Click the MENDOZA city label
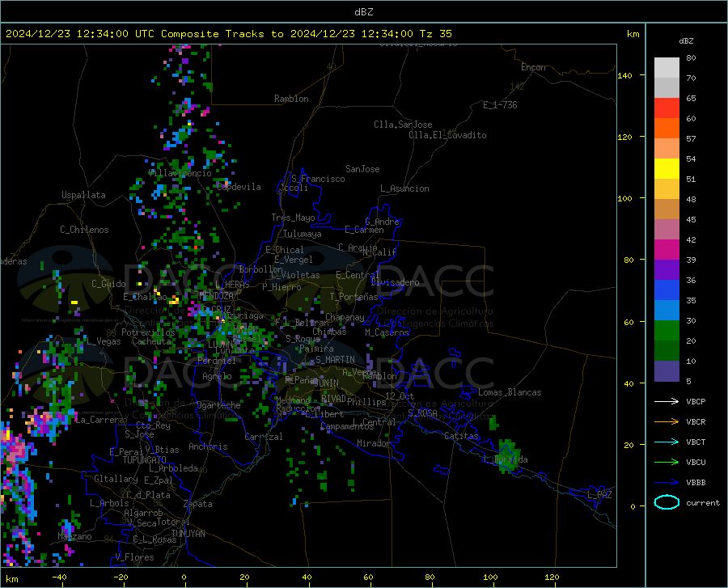 coord(216,296)
